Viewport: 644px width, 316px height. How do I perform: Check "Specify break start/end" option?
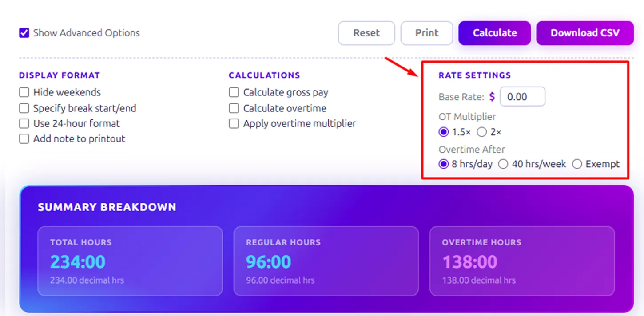(24, 108)
